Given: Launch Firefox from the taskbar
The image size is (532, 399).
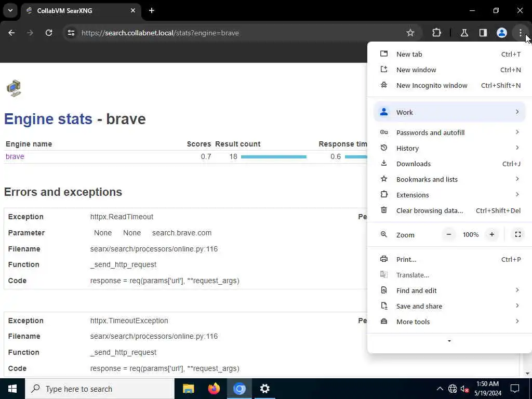Looking at the screenshot, I should point(214,389).
